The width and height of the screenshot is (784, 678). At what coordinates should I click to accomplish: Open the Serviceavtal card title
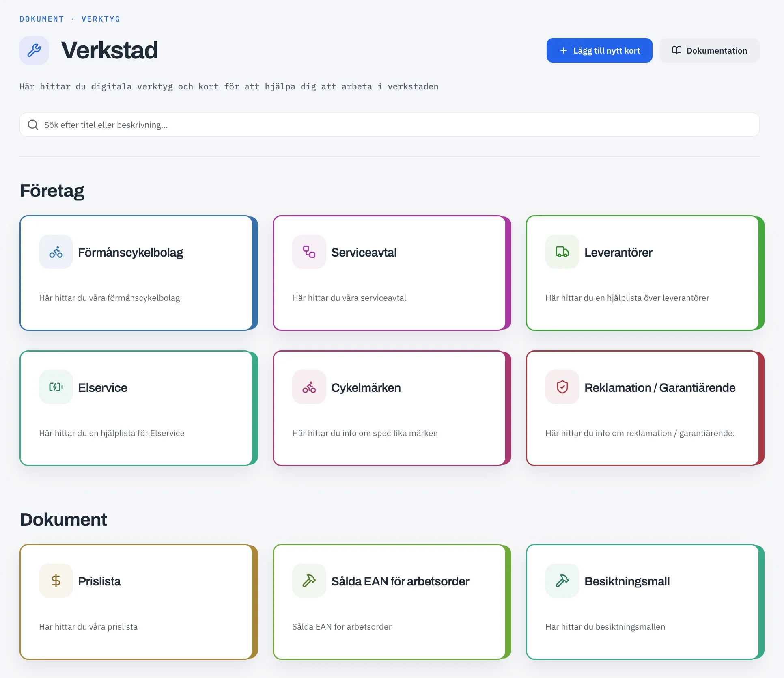[364, 252]
